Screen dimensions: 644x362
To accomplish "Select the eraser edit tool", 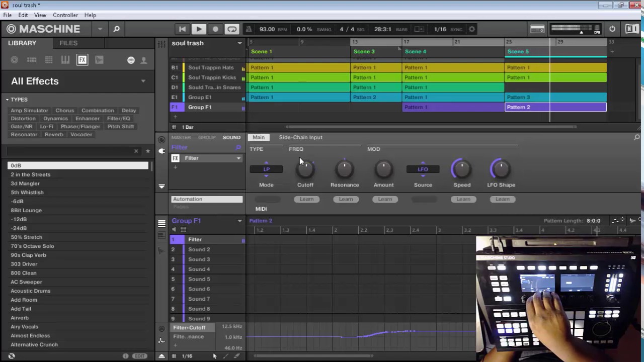I will tap(236, 356).
